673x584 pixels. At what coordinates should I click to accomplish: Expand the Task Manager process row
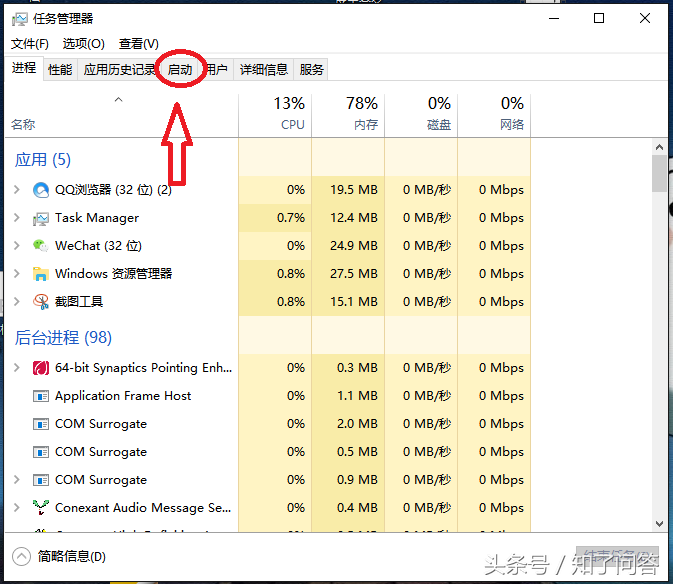click(x=17, y=218)
